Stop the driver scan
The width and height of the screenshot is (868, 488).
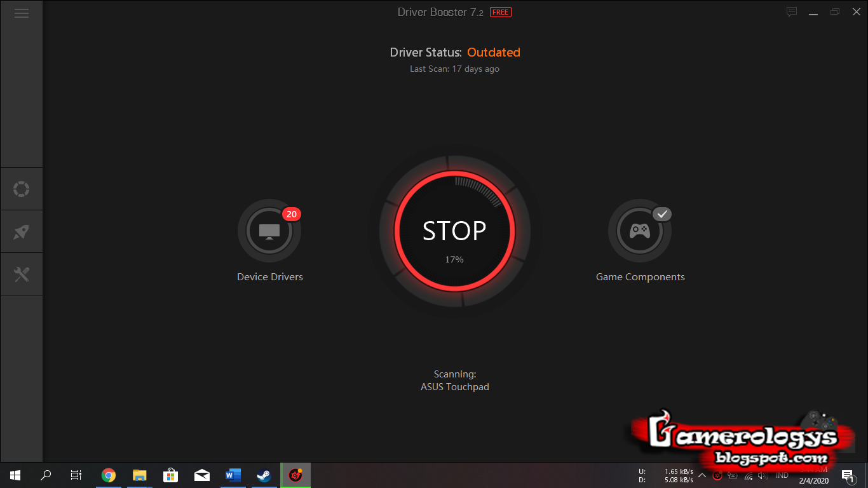click(454, 231)
